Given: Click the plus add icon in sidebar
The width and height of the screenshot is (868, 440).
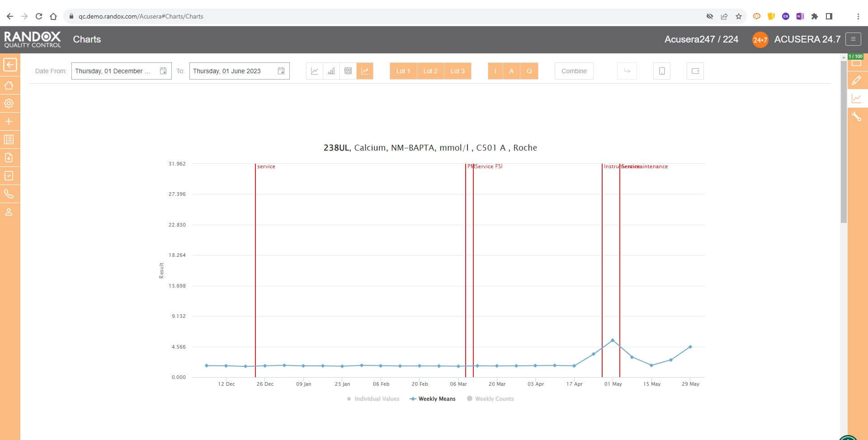Looking at the screenshot, I should 9,122.
